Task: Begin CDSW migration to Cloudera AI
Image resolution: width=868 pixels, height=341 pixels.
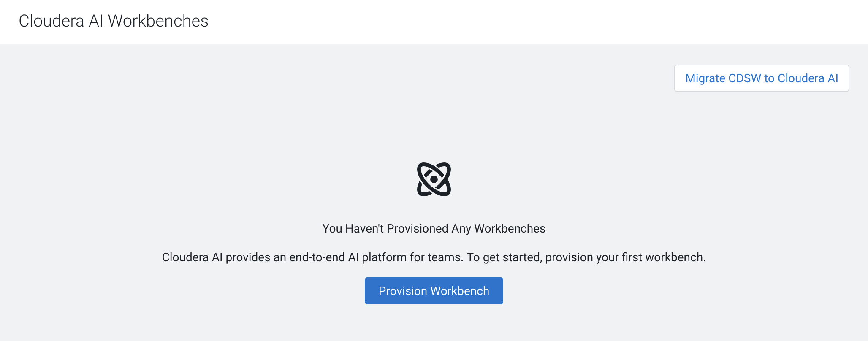Action: point(761,78)
